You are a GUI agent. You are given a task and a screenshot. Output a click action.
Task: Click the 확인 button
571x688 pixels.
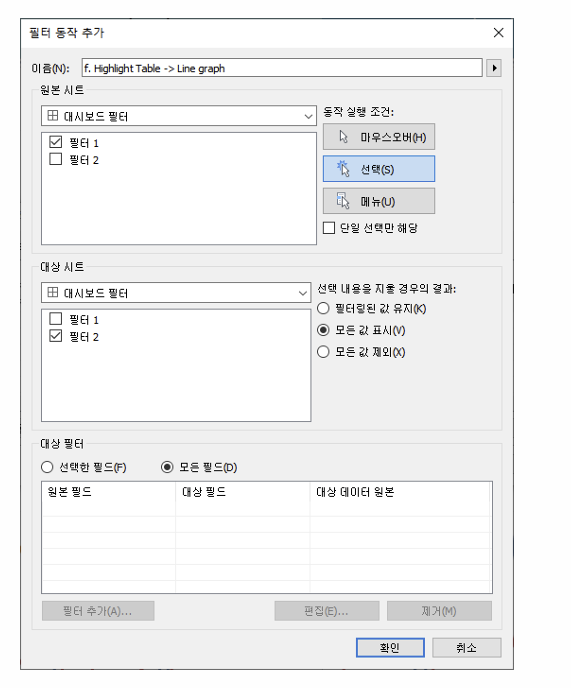[x=390, y=648]
